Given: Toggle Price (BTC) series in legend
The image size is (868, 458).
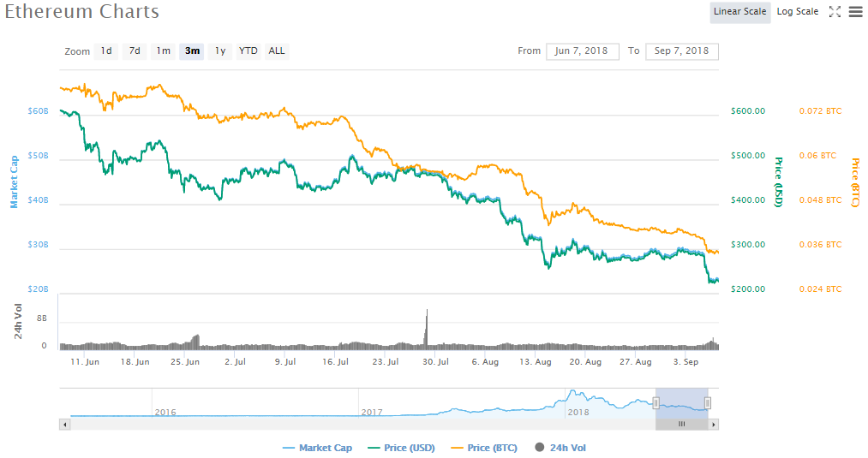Looking at the screenshot, I should [484, 448].
